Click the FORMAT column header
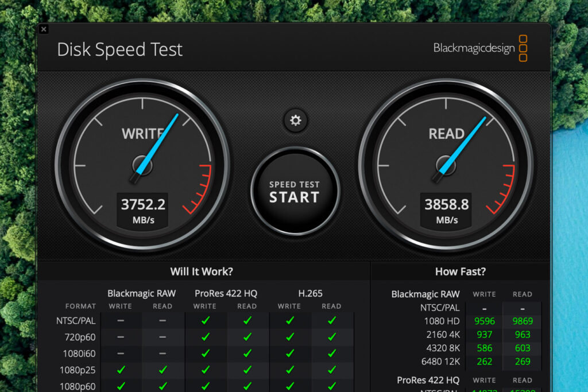 click(80, 306)
